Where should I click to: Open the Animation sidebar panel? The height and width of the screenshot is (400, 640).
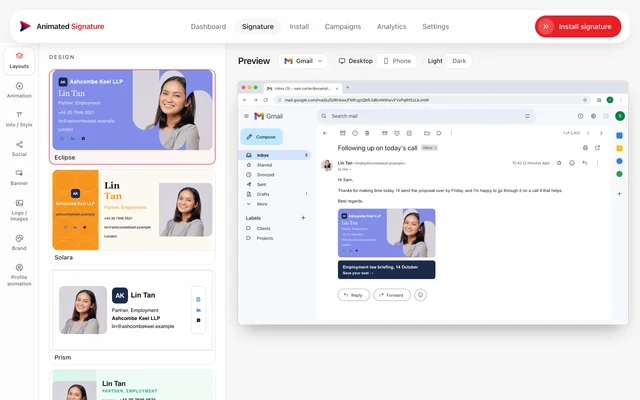(19, 90)
